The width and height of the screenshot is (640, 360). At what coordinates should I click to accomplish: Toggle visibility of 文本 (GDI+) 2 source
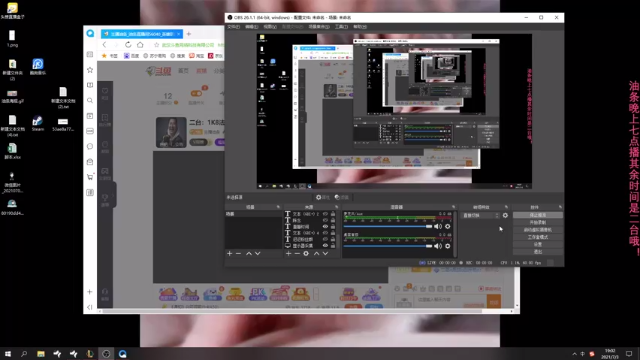click(325, 214)
